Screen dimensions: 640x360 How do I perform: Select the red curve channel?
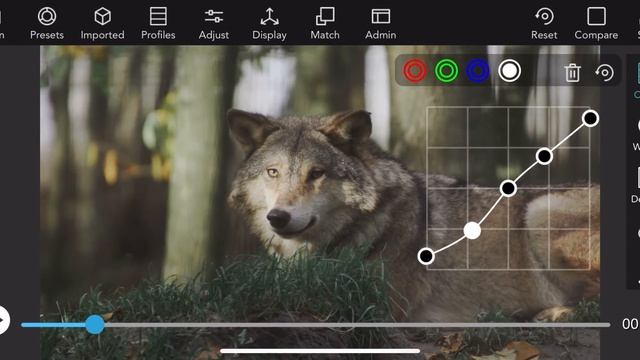[x=415, y=71]
